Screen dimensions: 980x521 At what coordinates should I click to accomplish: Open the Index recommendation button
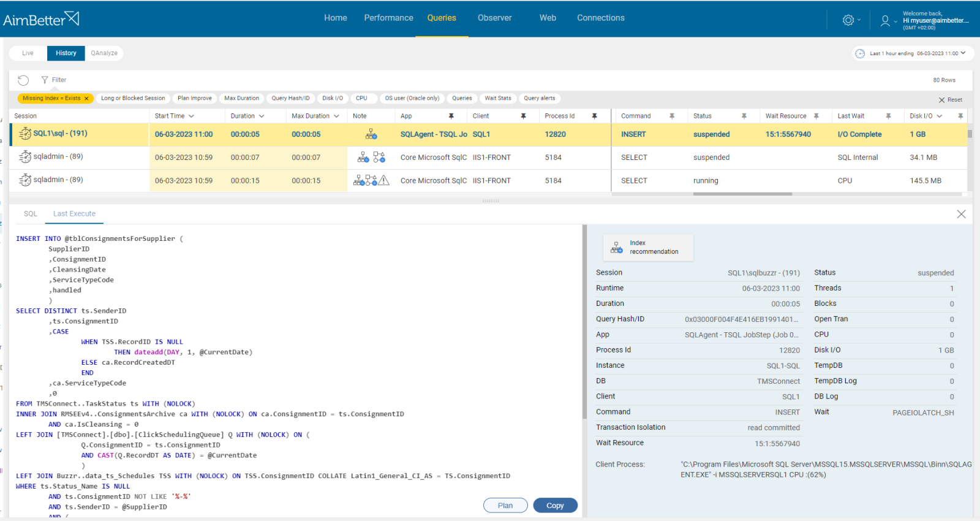649,248
